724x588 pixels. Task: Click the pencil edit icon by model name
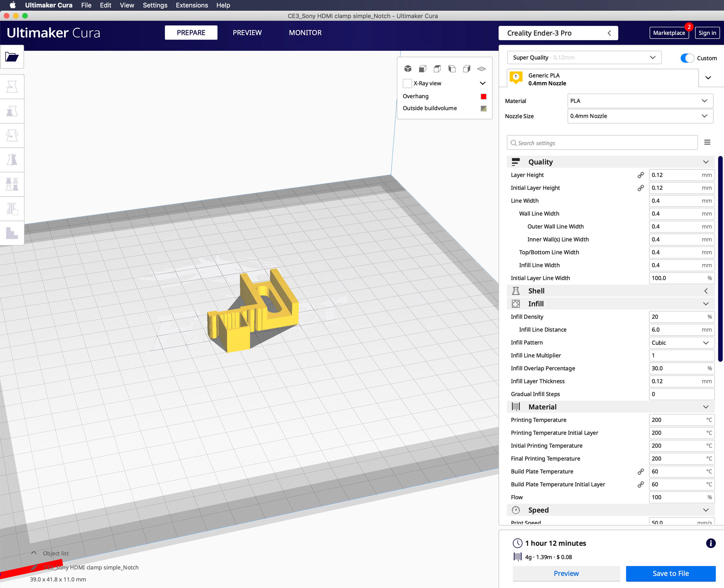[x=34, y=567]
